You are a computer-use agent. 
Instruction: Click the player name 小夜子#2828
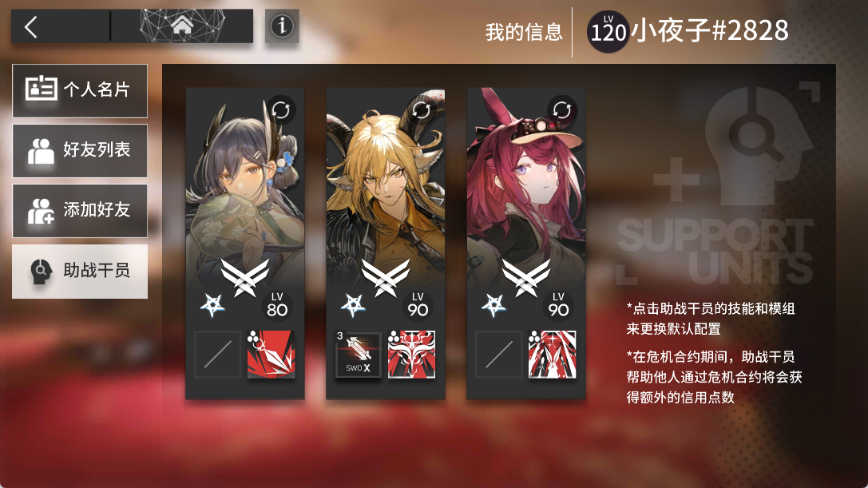(710, 30)
